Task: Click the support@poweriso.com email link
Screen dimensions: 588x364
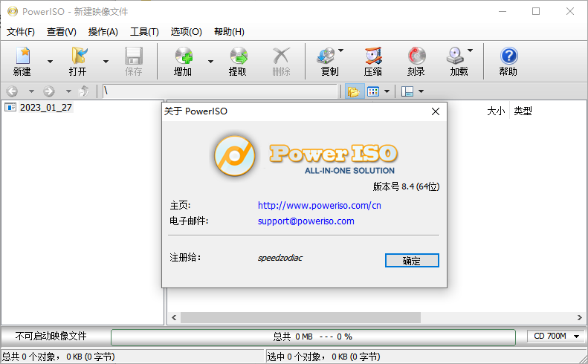Action: (x=306, y=221)
